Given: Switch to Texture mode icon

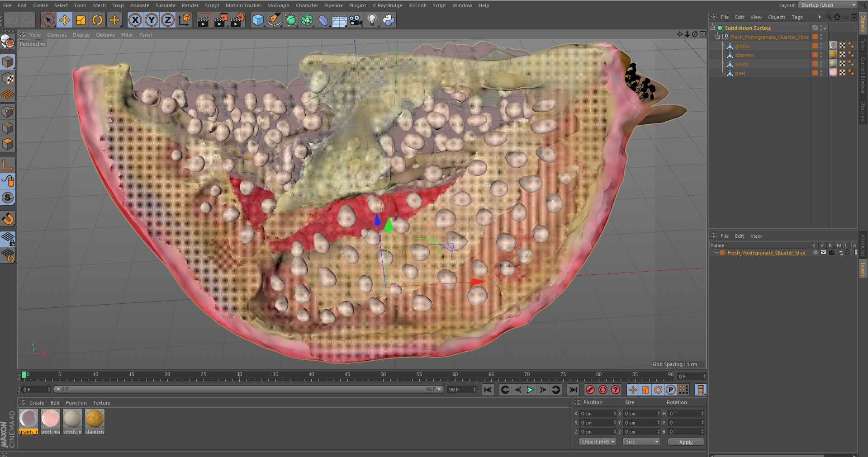Looking at the screenshot, I should tap(8, 79).
